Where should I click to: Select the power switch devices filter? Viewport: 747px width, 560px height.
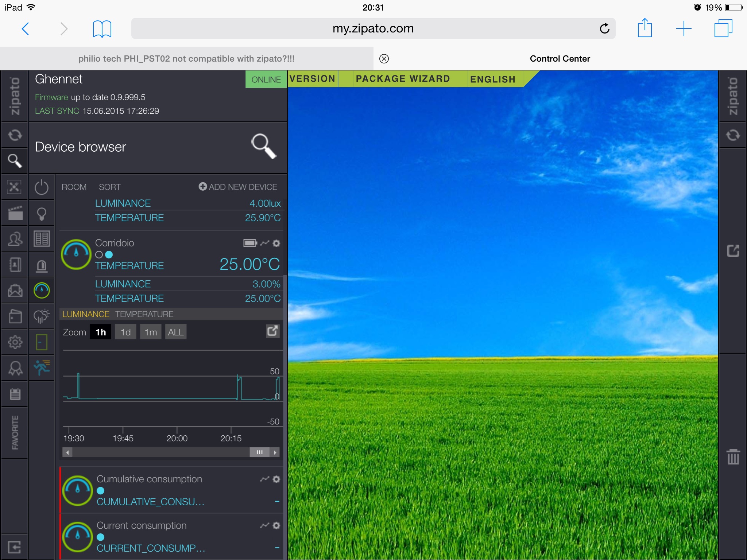pyautogui.click(x=42, y=187)
